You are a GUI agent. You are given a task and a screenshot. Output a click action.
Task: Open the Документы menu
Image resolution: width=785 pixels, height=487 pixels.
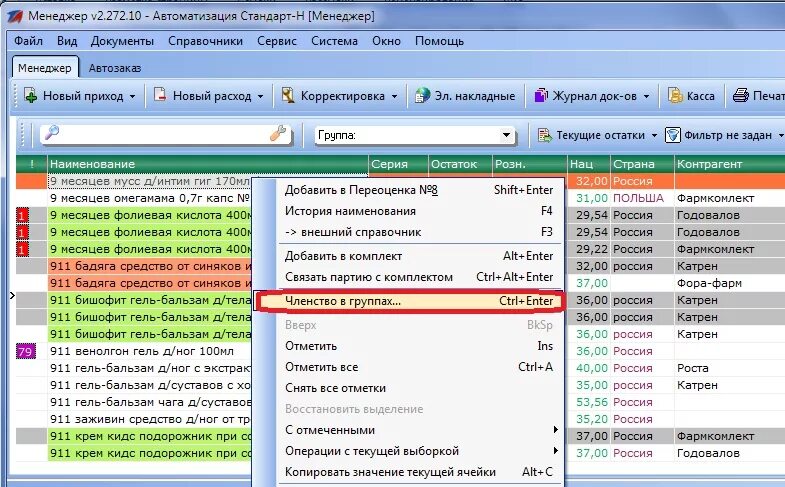(x=122, y=41)
